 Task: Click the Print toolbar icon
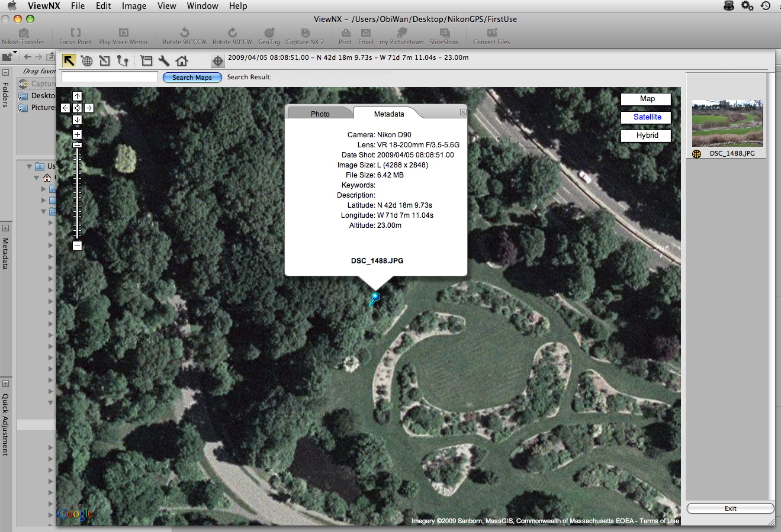coord(345,37)
